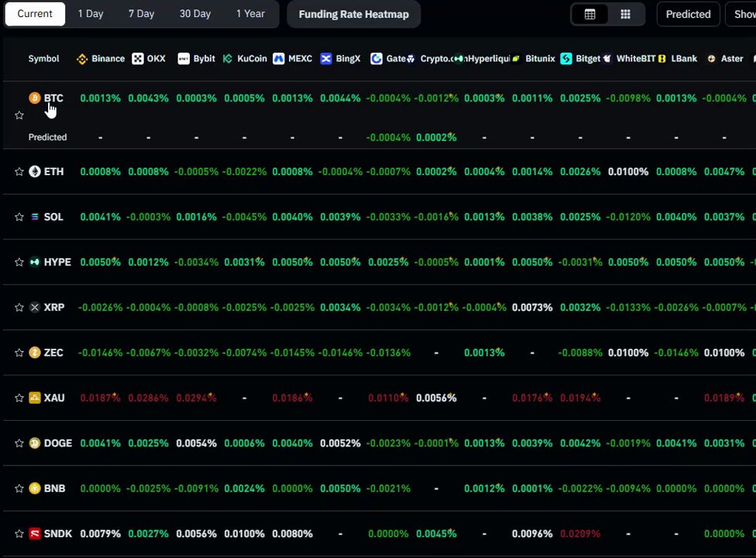Click the Bitcoin coin icon
This screenshot has height=558, width=756.
35,98
